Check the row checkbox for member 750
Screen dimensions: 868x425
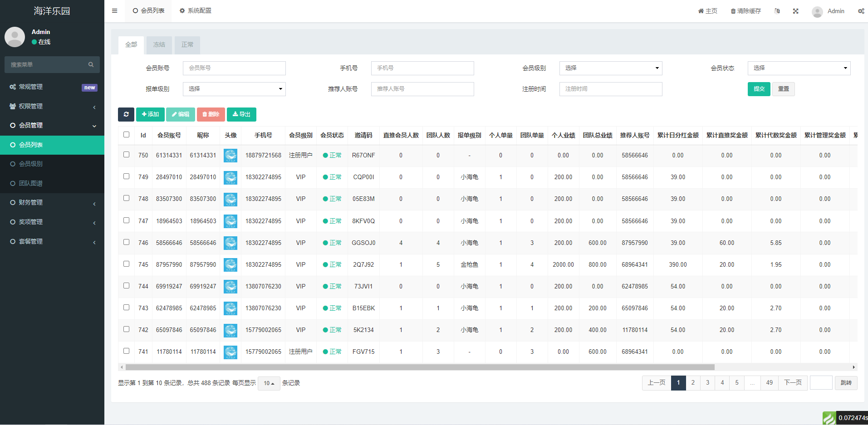126,155
